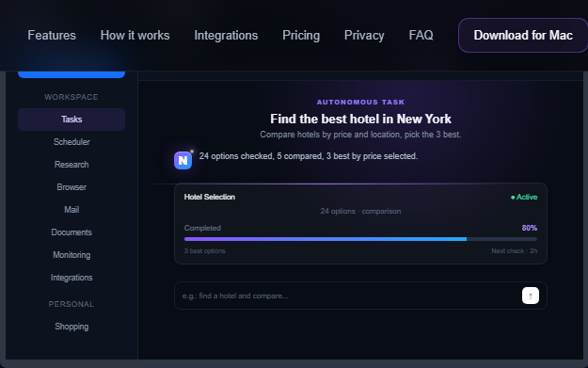Viewport: 588px width, 368px height.
Task: Click the Hotel Selection card title
Action: point(209,197)
